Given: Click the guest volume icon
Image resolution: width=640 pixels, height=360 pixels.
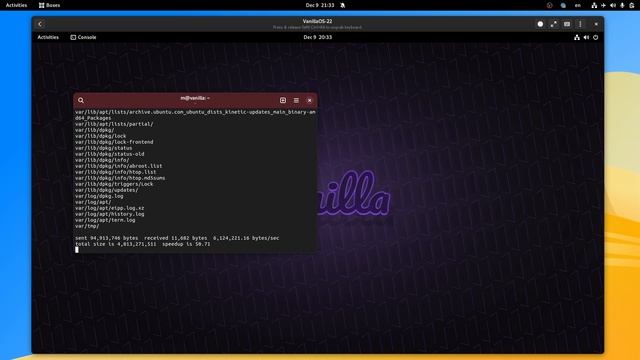Looking at the screenshot, I should [x=586, y=38].
